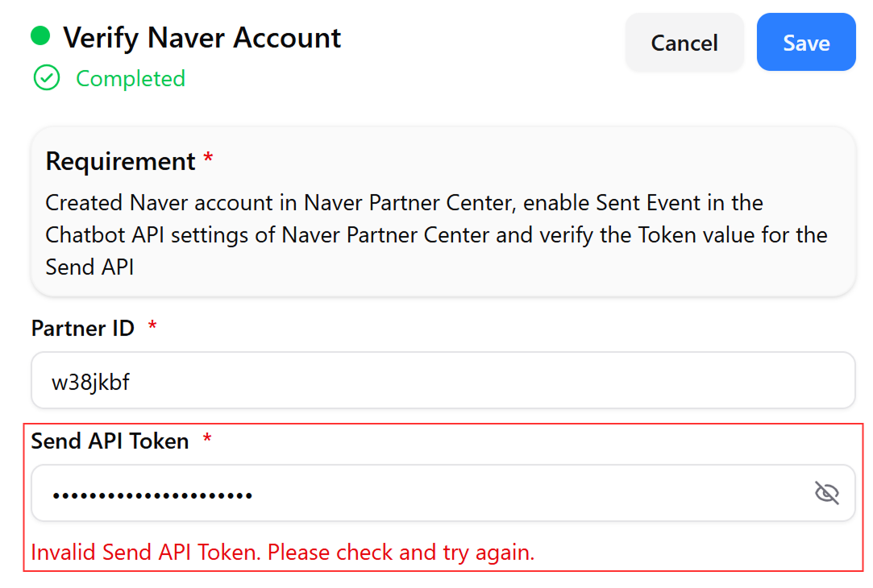Image resolution: width=873 pixels, height=588 pixels.
Task: Click the Requirement heading
Action: (x=120, y=161)
